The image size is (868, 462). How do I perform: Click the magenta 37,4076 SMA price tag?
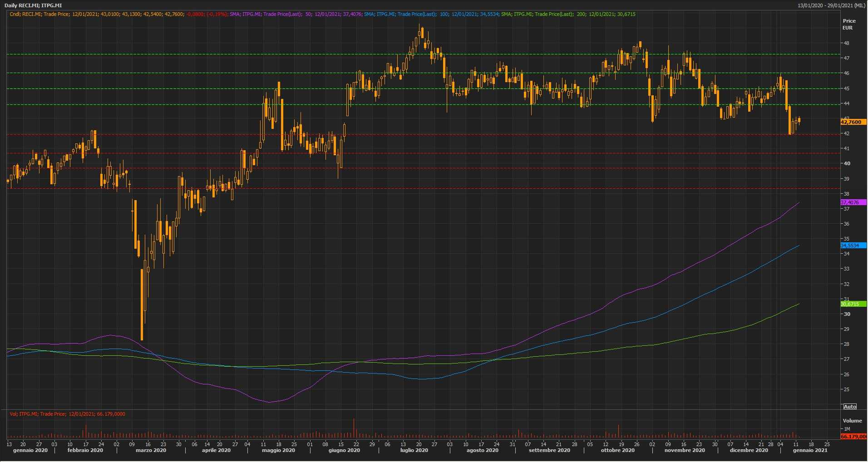(852, 202)
